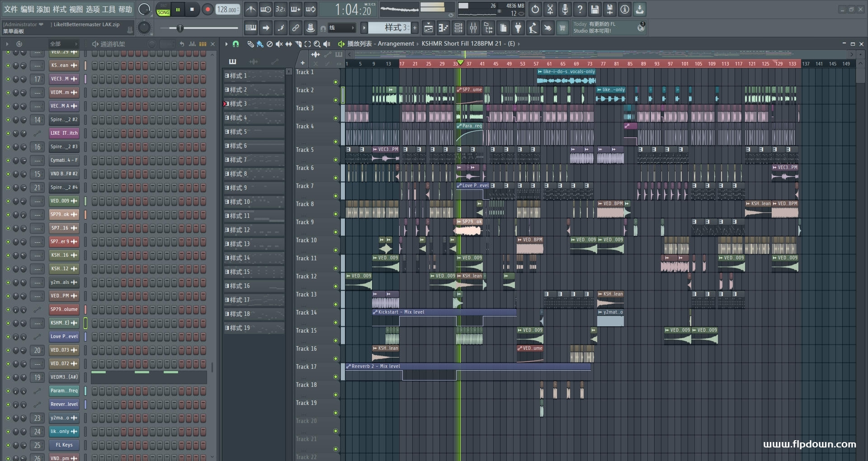
Task: Open the piano roll from the toolbar
Action: (443, 28)
